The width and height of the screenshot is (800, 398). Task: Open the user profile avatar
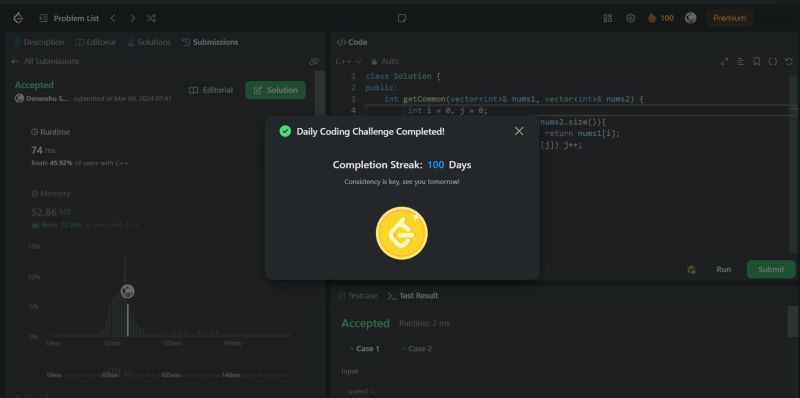pos(690,18)
